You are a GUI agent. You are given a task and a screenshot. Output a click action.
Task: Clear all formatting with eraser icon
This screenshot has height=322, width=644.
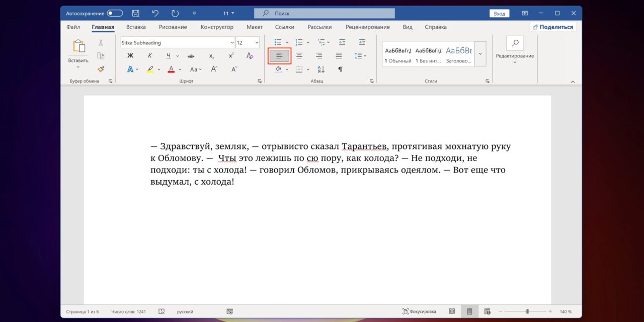pos(250,56)
